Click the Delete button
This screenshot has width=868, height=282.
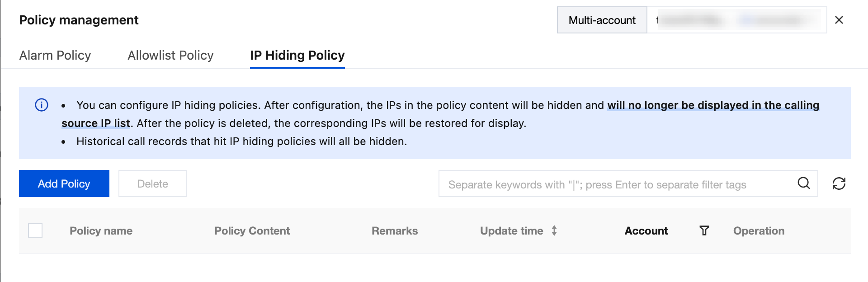pos(153,183)
